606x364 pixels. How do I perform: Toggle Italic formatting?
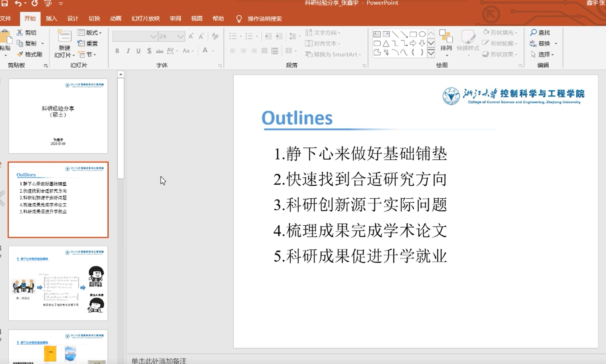tap(128, 51)
